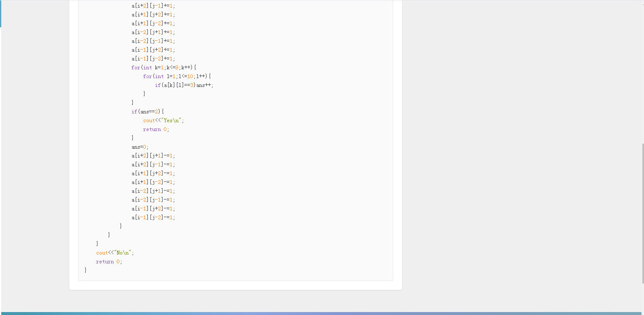Viewport: 644px width, 315px height.
Task: Click the ans=0; reset line
Action: [x=140, y=147]
